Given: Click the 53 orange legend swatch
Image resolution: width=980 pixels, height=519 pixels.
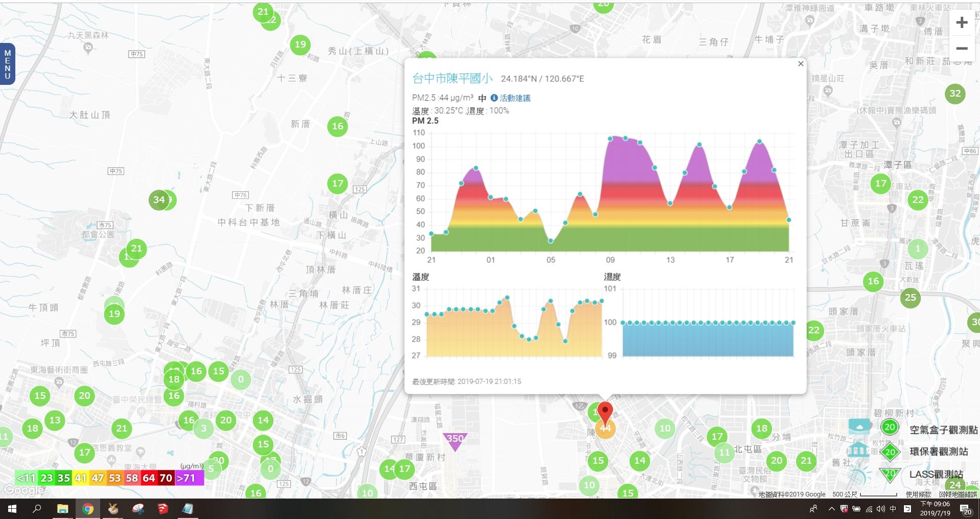Looking at the screenshot, I should (114, 478).
